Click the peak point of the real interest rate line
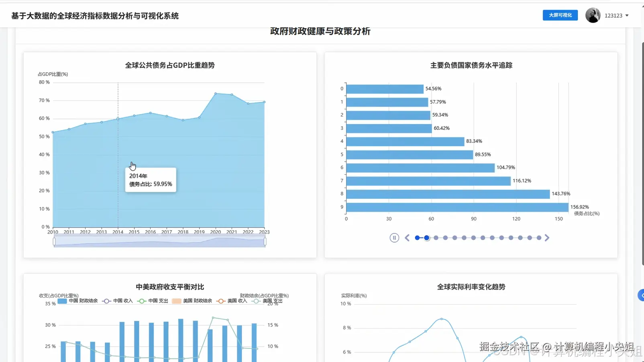Screen dimensions: 644x362 click(x=442, y=319)
